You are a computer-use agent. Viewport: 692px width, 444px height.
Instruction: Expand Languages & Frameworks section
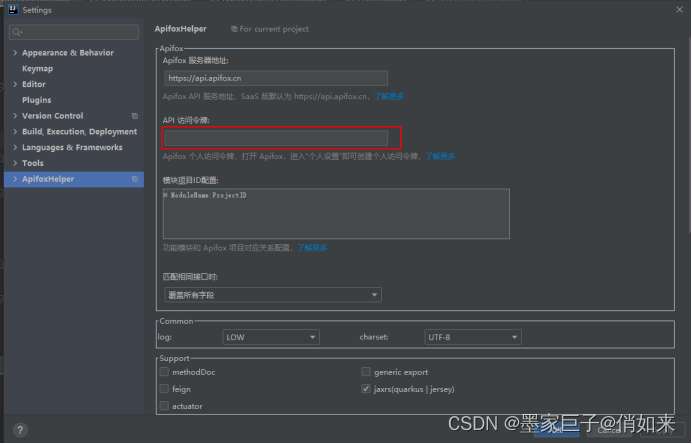15,147
